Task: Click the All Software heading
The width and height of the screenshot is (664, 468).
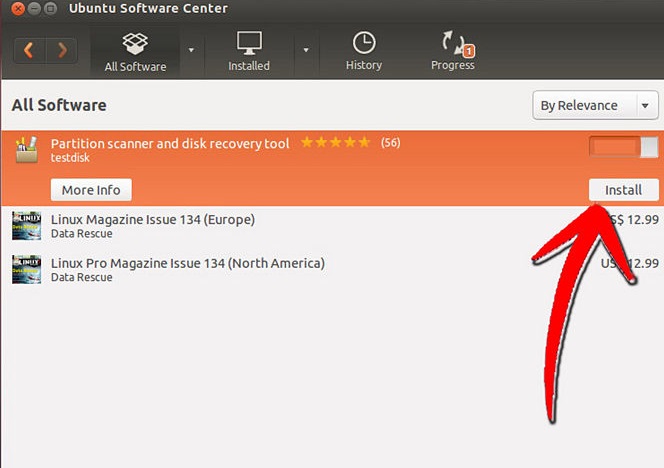Action: point(59,105)
